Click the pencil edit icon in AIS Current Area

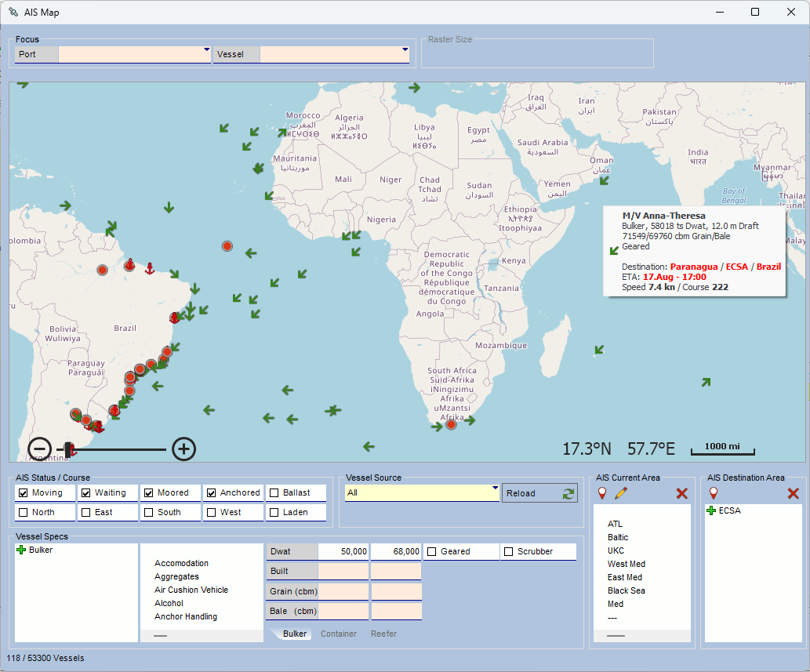[621, 493]
